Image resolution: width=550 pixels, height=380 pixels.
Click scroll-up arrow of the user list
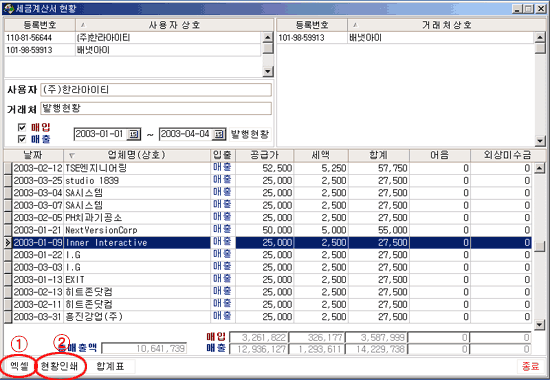click(x=268, y=37)
